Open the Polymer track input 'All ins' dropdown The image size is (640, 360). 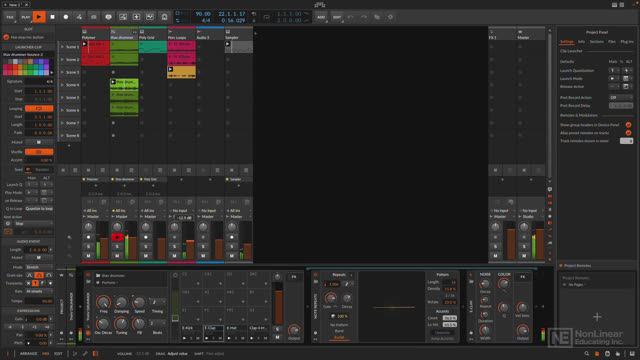[96, 211]
